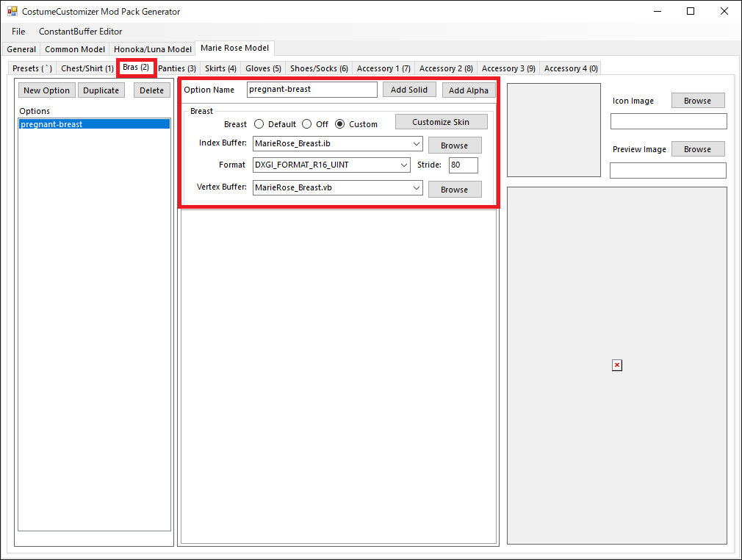
Task: Click the Option Name text field
Action: coord(311,90)
